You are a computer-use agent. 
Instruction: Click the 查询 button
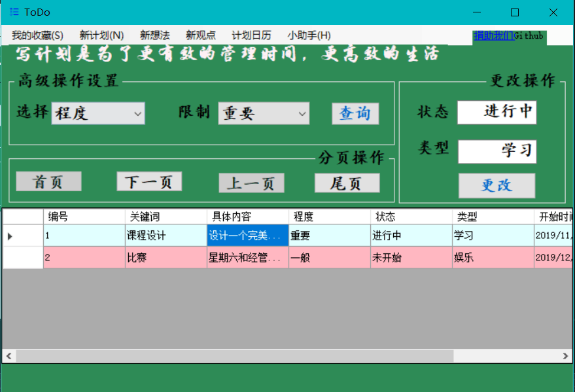pos(355,114)
